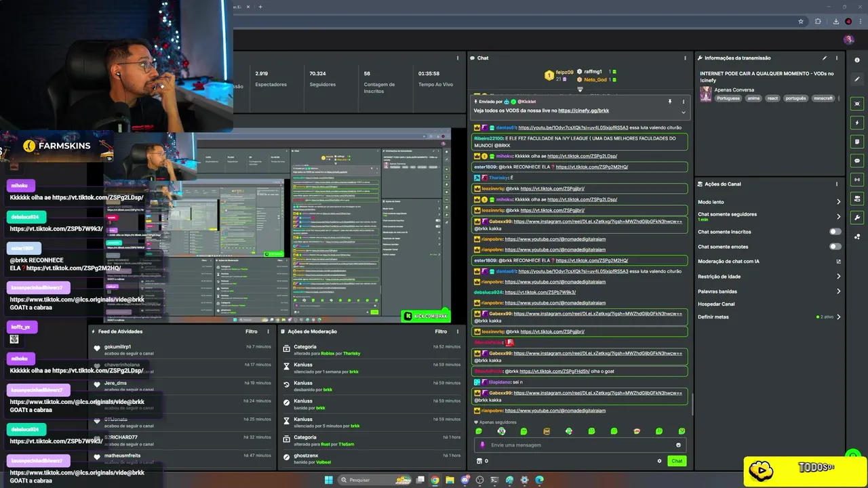
Task: Open Filtro in Ações de Moderação
Action: tap(441, 331)
